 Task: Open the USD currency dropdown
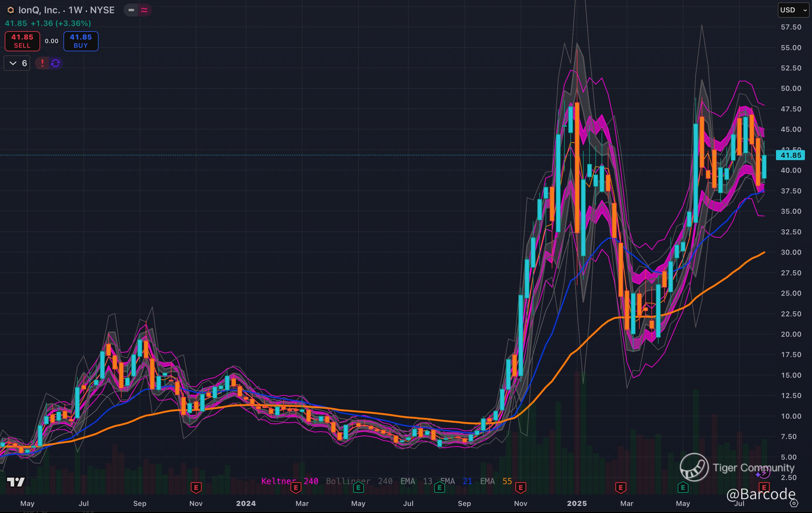pos(793,10)
